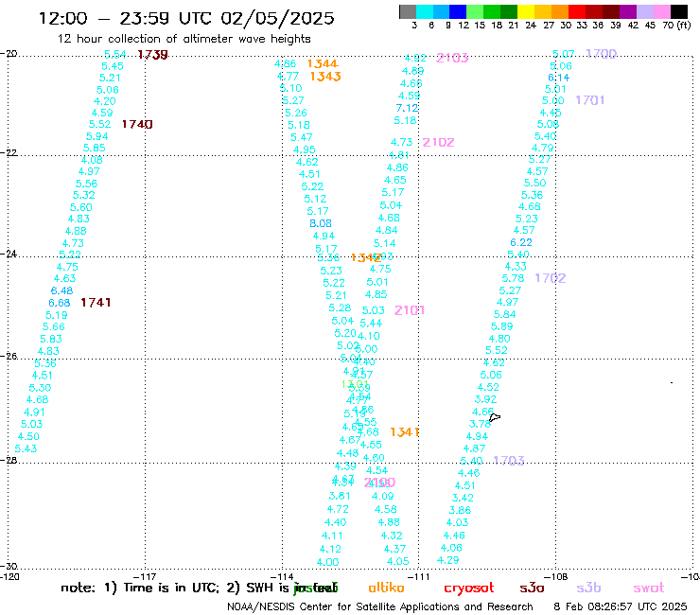Click the subtitle about altimeter wave heights

pos(184,39)
